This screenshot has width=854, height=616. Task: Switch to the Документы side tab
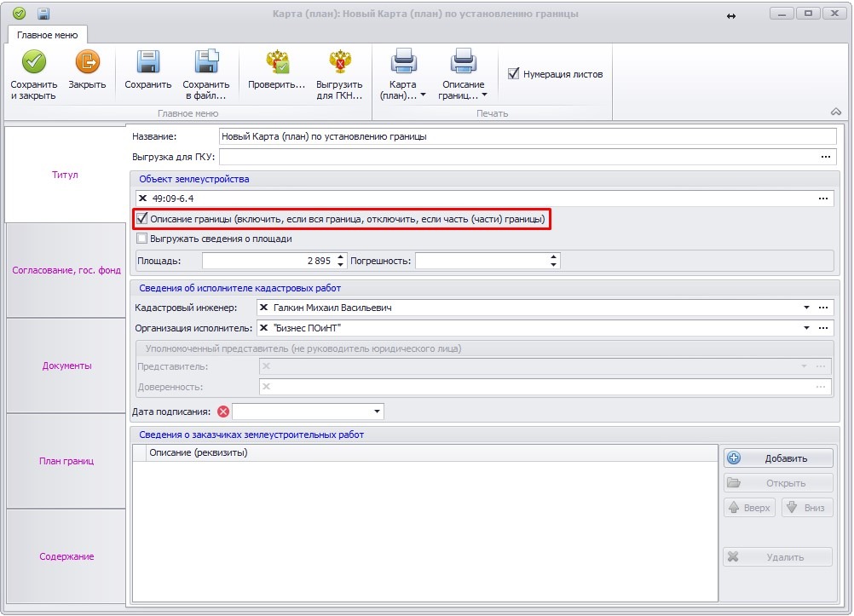(x=66, y=366)
